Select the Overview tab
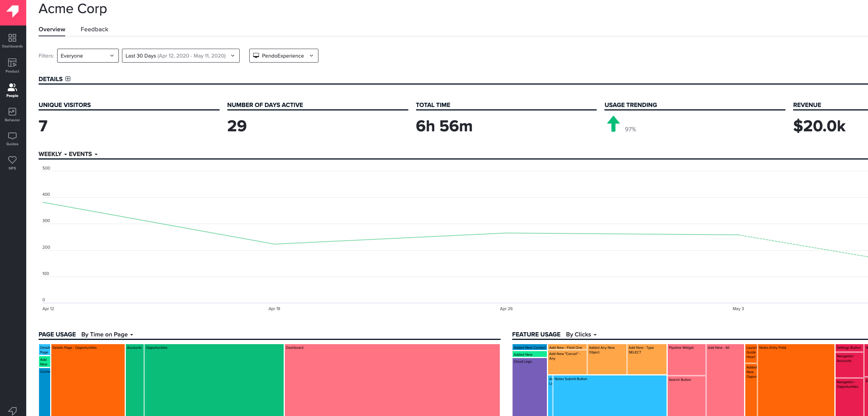Viewport: 868px width, 416px height. pos(52,29)
